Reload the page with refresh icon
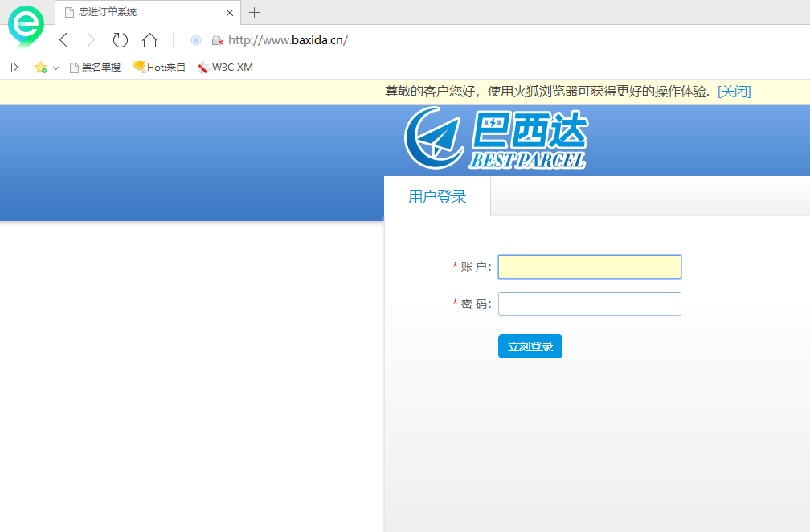Viewport: 810px width, 532px height. coord(120,39)
